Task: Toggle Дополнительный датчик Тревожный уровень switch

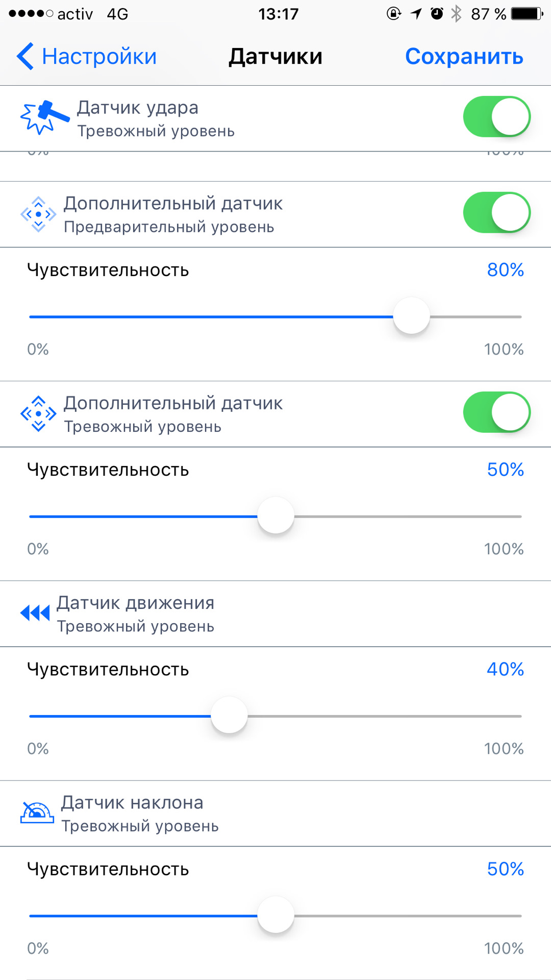Action: pos(496,412)
